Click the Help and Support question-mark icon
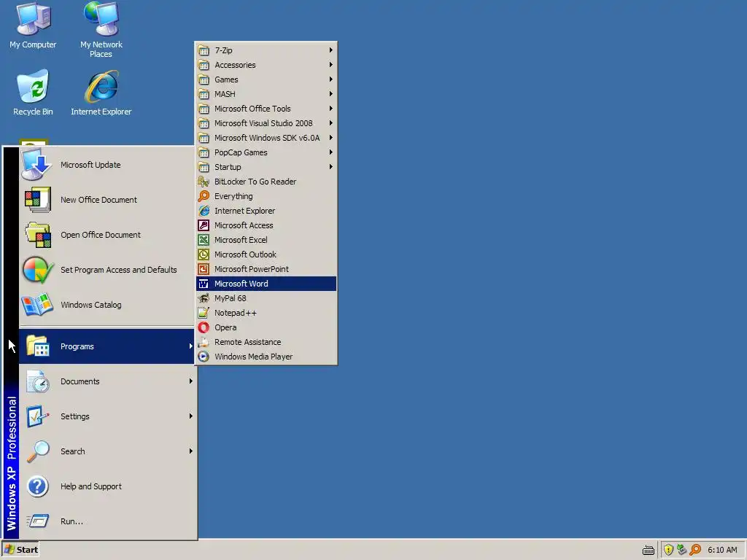This screenshot has width=747, height=560. pyautogui.click(x=37, y=486)
